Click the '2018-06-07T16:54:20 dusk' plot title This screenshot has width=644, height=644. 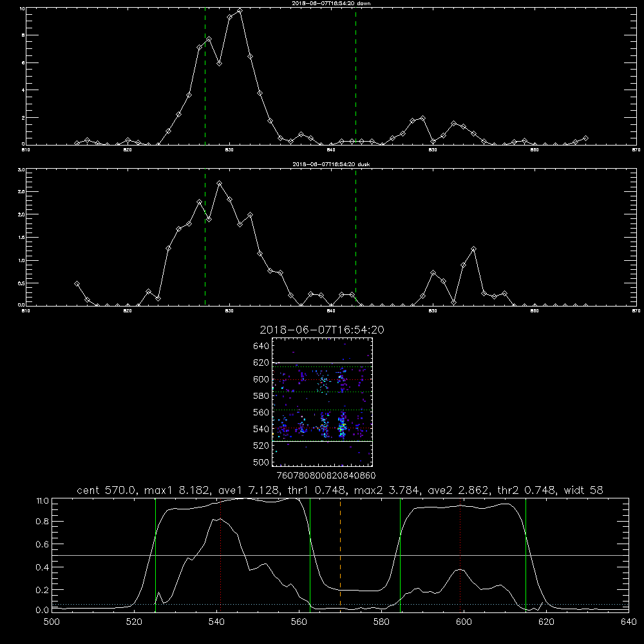coord(331,164)
